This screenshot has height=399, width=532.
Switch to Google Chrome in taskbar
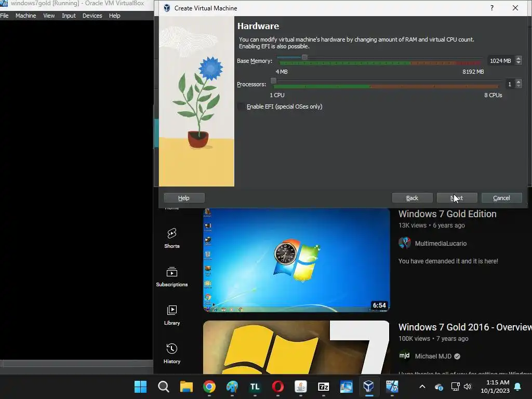[209, 387]
